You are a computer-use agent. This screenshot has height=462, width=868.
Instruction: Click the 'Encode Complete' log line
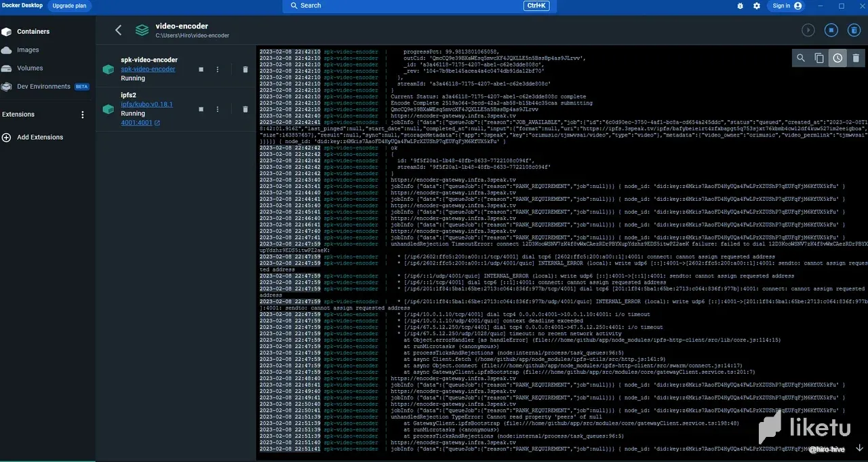pos(492,103)
